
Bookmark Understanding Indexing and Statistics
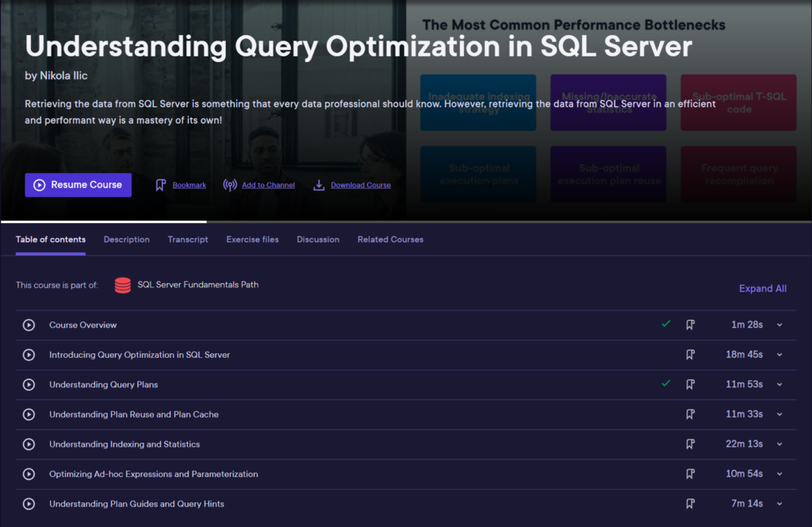[x=691, y=444]
